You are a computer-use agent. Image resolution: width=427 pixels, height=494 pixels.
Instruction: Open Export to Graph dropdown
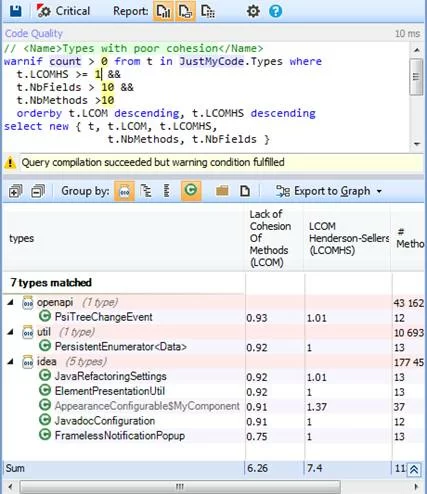tap(329, 191)
